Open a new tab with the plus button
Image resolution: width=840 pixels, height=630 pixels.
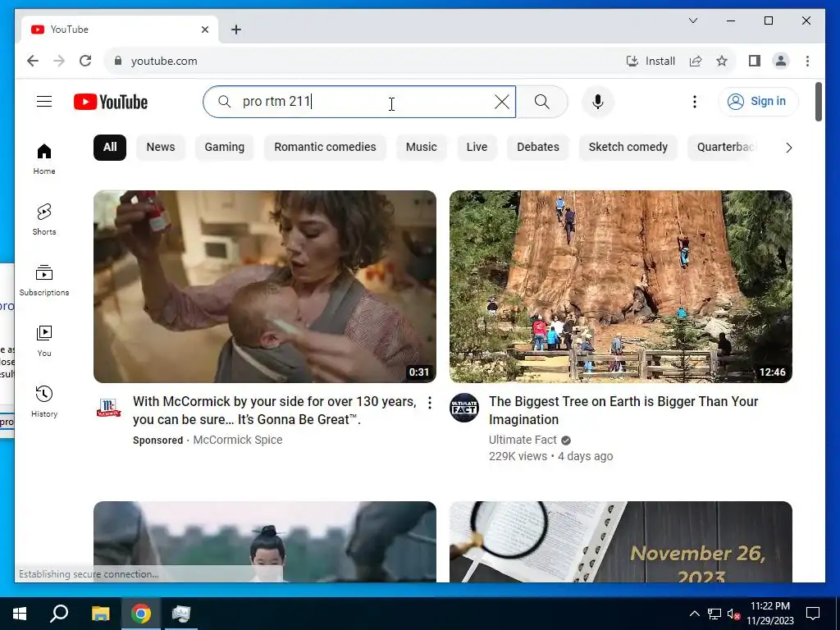pyautogui.click(x=236, y=30)
